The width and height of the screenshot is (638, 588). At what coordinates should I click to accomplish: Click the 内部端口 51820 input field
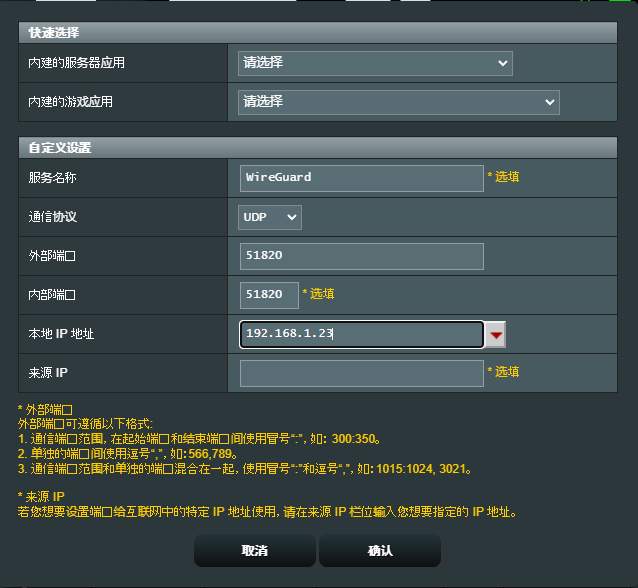[x=269, y=295]
